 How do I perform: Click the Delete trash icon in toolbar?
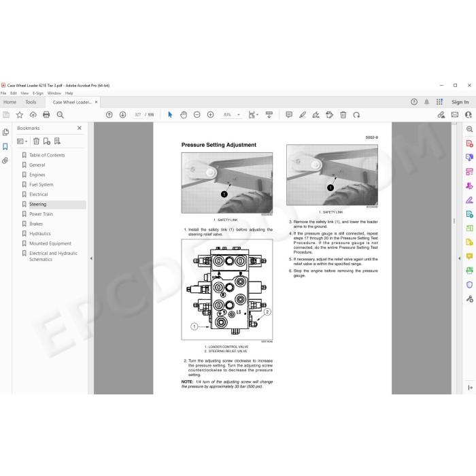point(343,115)
